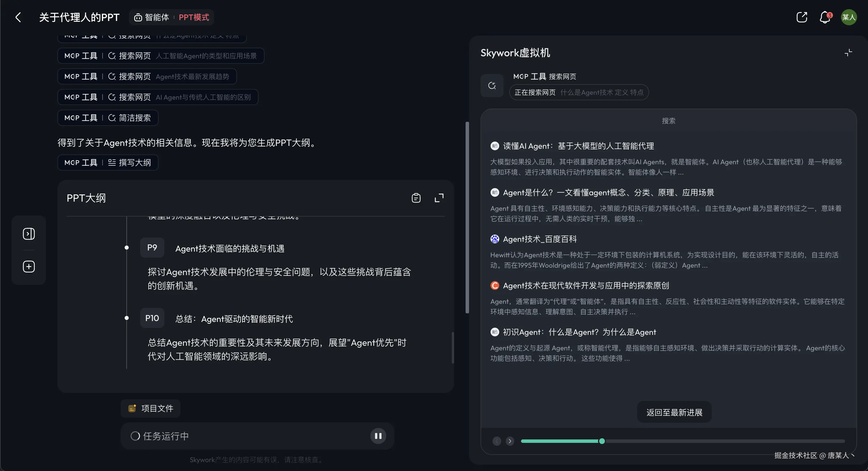Screen dimensions: 868x471
Task: Toggle the left sidebar panel icon
Action: 29,234
